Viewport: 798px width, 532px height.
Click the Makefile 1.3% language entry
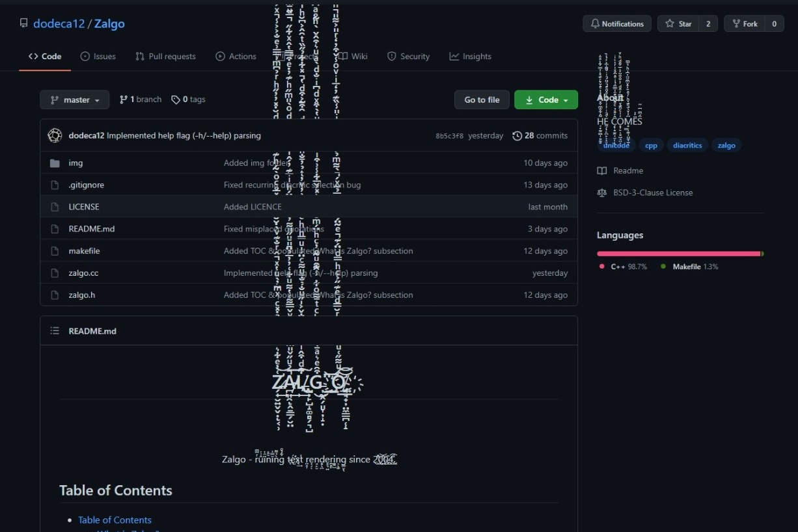689,267
